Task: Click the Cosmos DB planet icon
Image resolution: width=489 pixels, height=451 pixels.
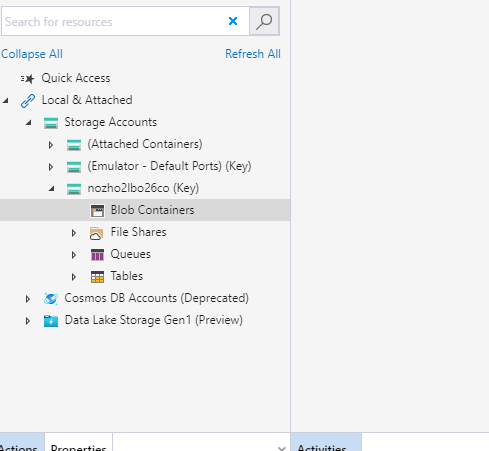Action: pyautogui.click(x=51, y=299)
